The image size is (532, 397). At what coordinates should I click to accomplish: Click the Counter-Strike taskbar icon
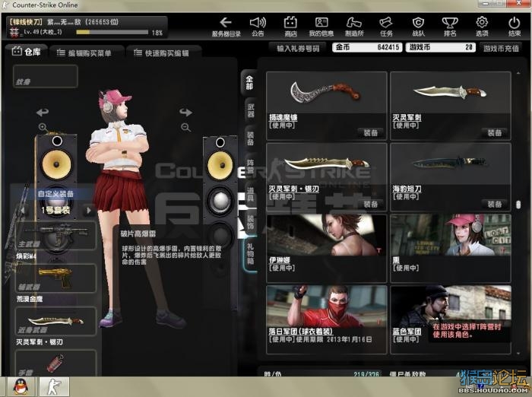(x=54, y=386)
